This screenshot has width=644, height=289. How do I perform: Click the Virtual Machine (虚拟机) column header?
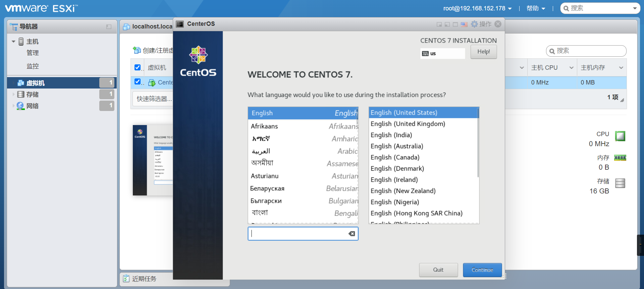[x=157, y=68]
